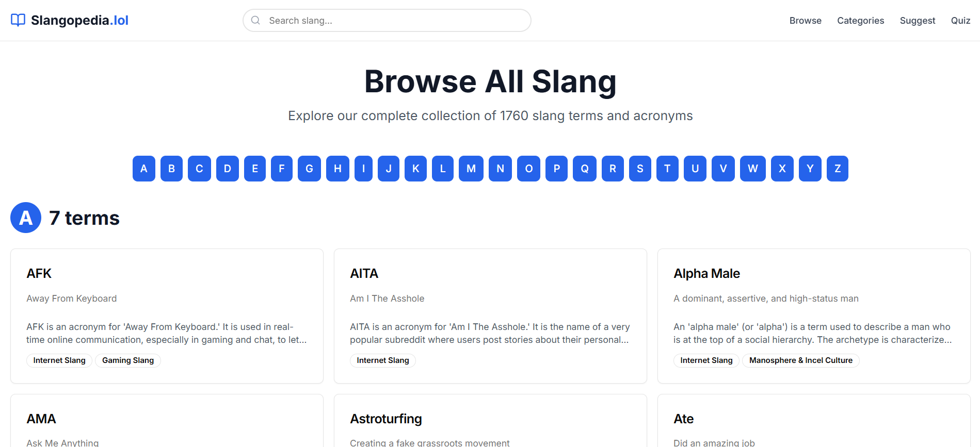Open the Astroturfing term card
The image size is (980, 447).
click(x=490, y=421)
